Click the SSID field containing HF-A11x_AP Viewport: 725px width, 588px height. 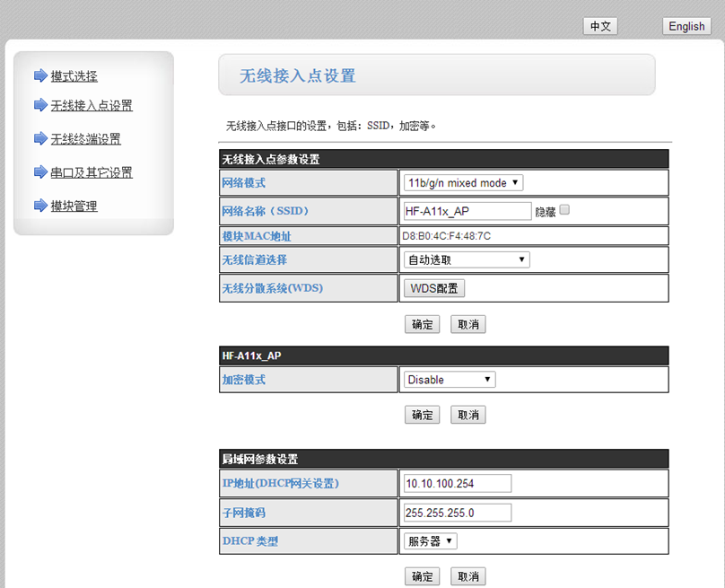467,211
